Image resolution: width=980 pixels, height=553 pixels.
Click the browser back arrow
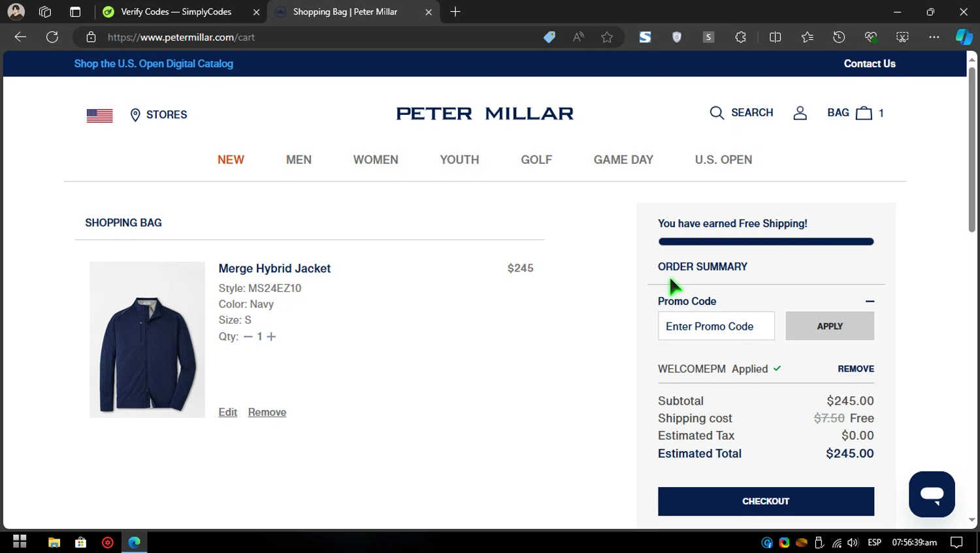click(x=20, y=37)
